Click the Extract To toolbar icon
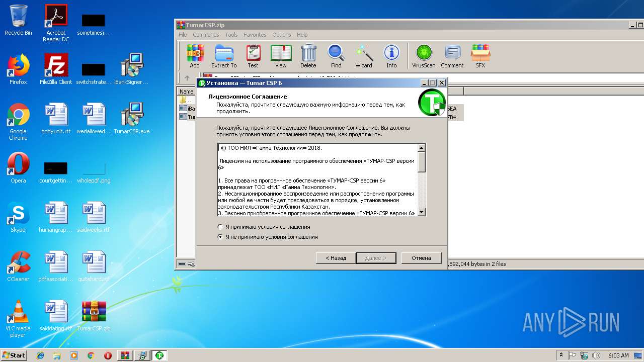 point(224,56)
